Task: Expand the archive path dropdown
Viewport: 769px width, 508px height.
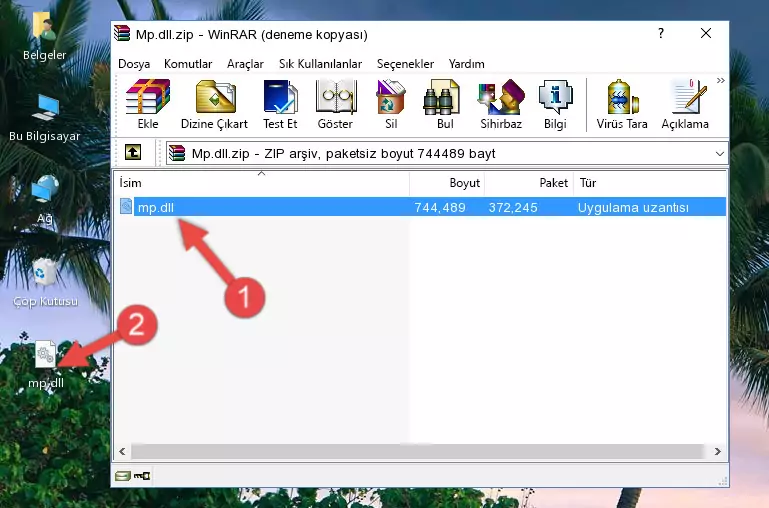Action: coord(719,153)
